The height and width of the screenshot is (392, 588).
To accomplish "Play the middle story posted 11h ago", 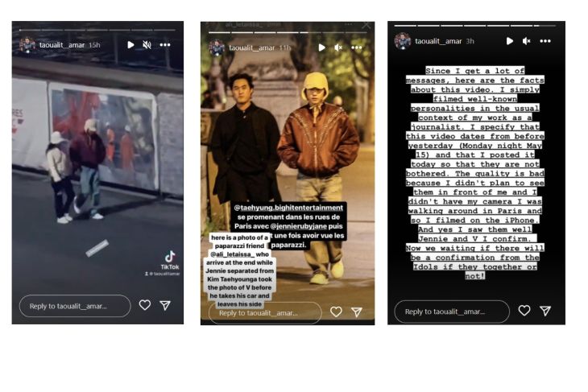I will point(321,47).
